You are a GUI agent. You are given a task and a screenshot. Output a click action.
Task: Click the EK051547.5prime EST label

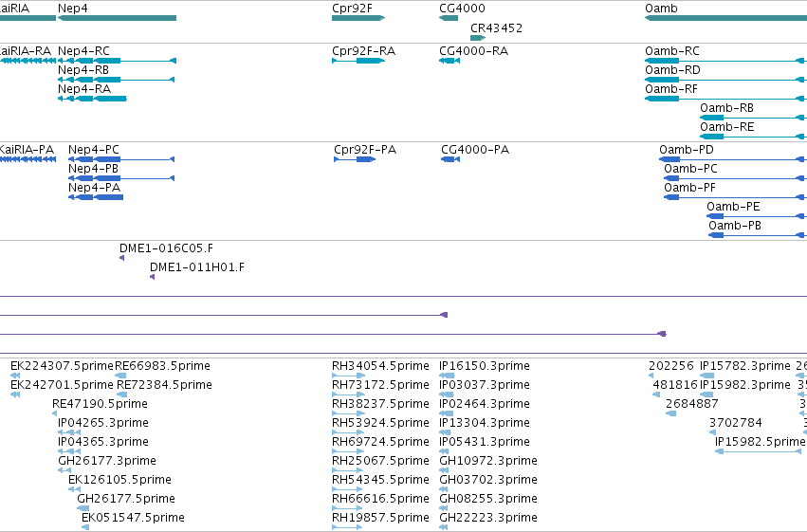133,518
